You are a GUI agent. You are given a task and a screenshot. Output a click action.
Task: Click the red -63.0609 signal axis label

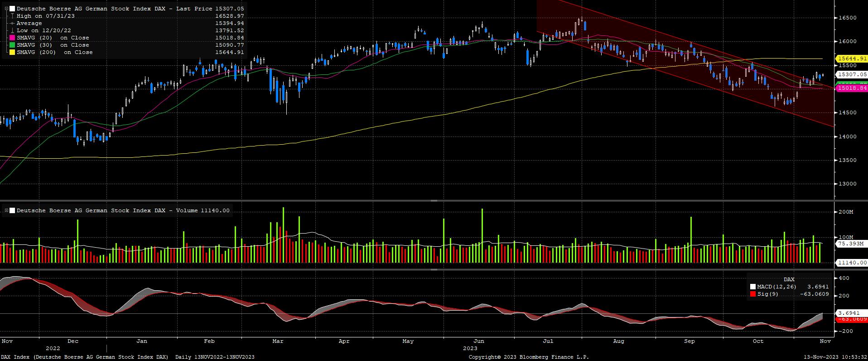852,319
